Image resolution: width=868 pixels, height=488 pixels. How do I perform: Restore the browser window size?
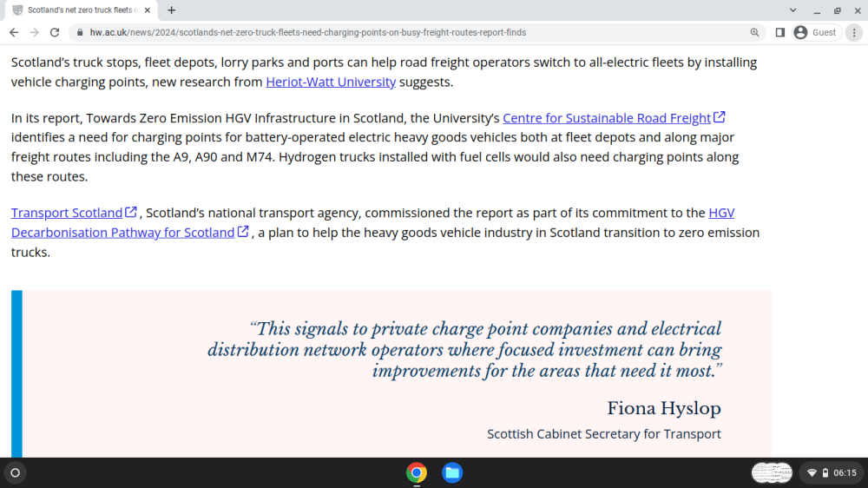(838, 10)
